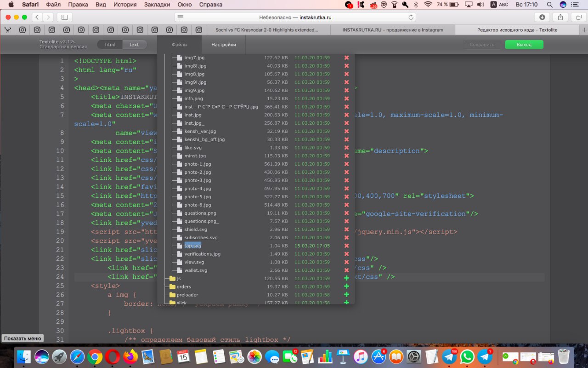Open Spotlight search in menu bar
This screenshot has width=588, height=368.
pyautogui.click(x=550, y=5)
